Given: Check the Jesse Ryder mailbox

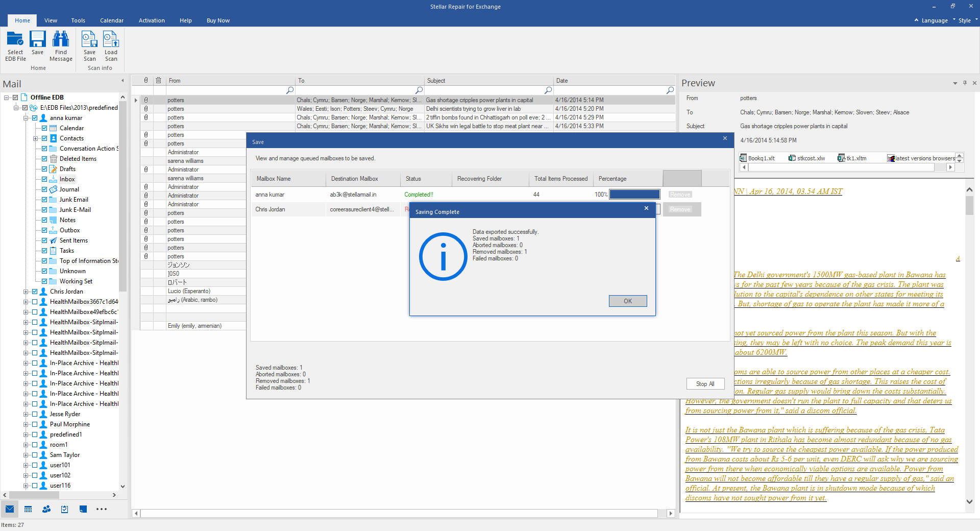Looking at the screenshot, I should coord(35,414).
